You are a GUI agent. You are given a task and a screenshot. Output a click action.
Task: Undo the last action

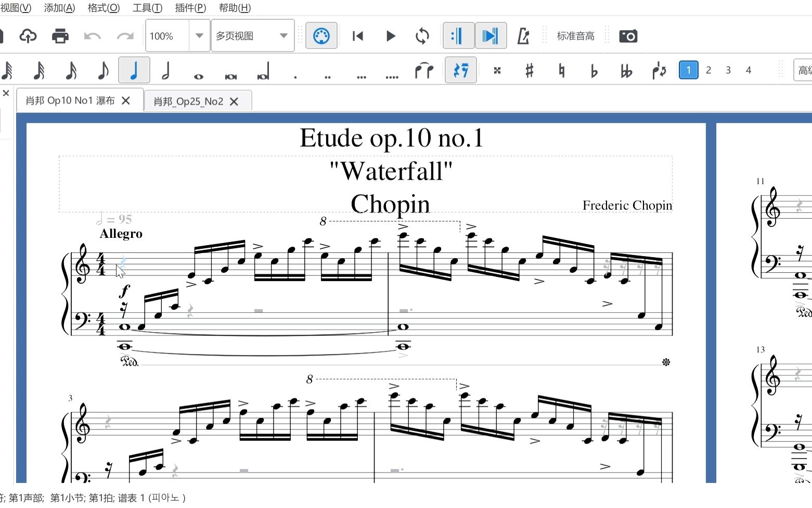93,36
